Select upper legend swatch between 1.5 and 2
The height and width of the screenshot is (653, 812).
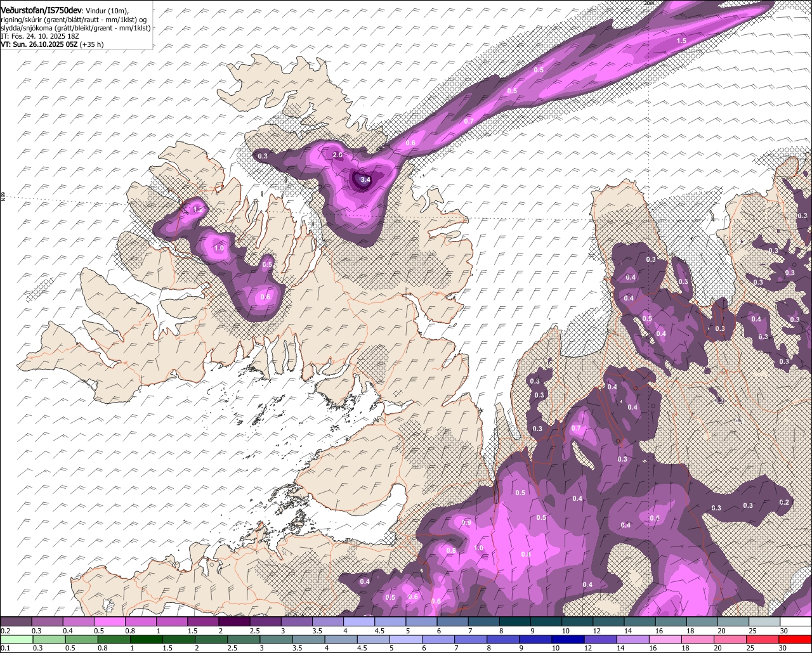pos(203,622)
